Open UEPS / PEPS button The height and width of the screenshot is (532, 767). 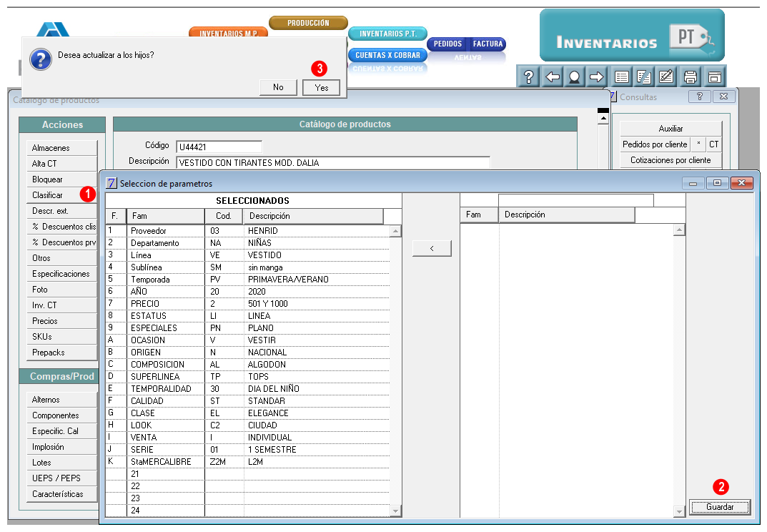click(61, 478)
